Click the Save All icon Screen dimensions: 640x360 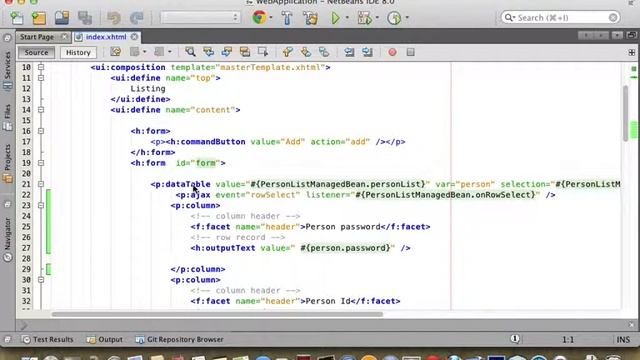[x=85, y=18]
